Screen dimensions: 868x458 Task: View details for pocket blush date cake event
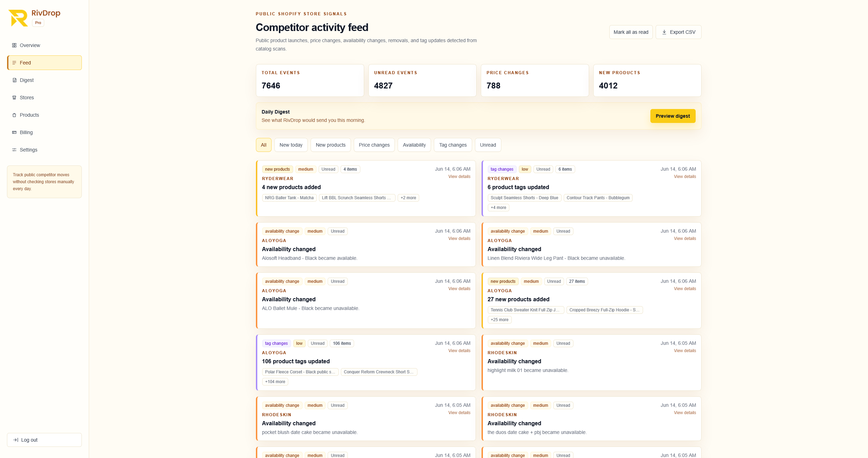459,413
